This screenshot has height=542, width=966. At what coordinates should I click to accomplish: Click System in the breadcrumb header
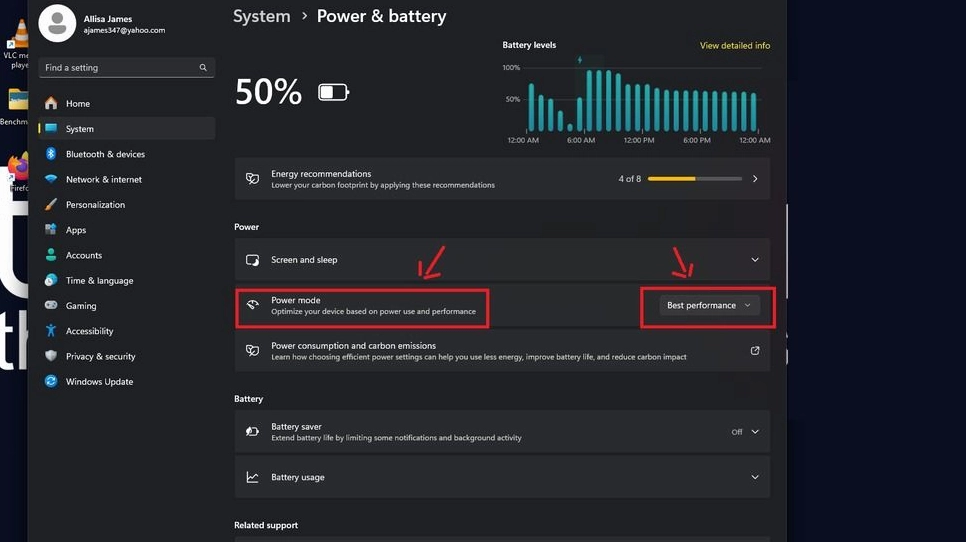pos(261,16)
